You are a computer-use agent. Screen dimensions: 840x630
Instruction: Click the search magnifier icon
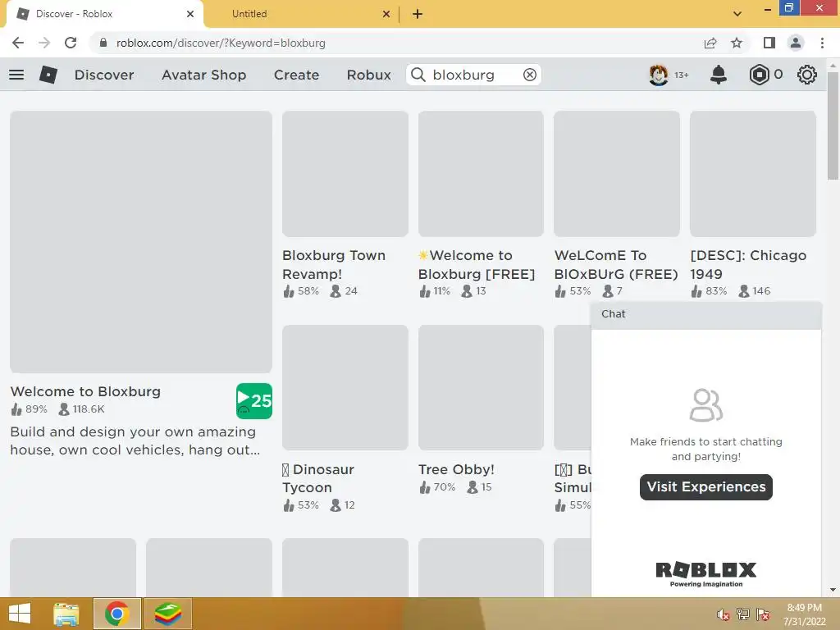[418, 75]
